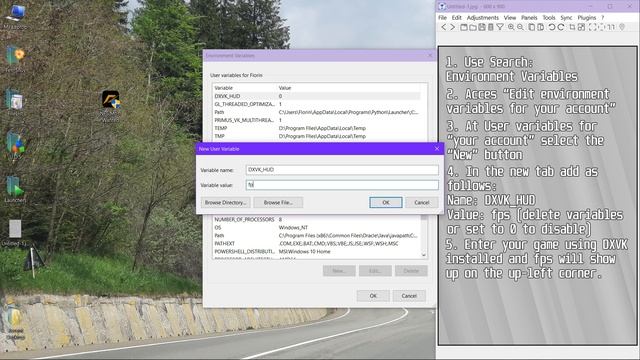The image size is (640, 360).
Task: Click the delete trash icon in viewer toolbar
Action: (x=491, y=27)
